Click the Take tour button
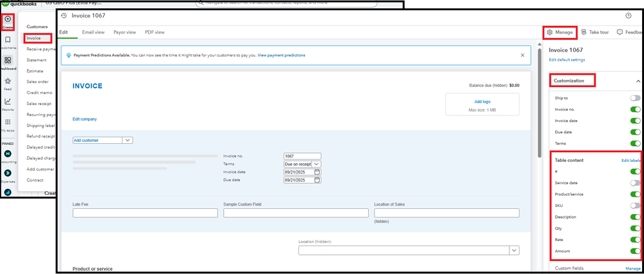The width and height of the screenshot is (644, 274). pyautogui.click(x=595, y=32)
